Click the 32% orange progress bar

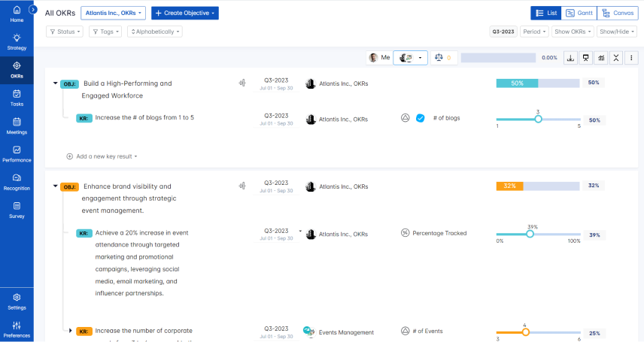(x=538, y=186)
